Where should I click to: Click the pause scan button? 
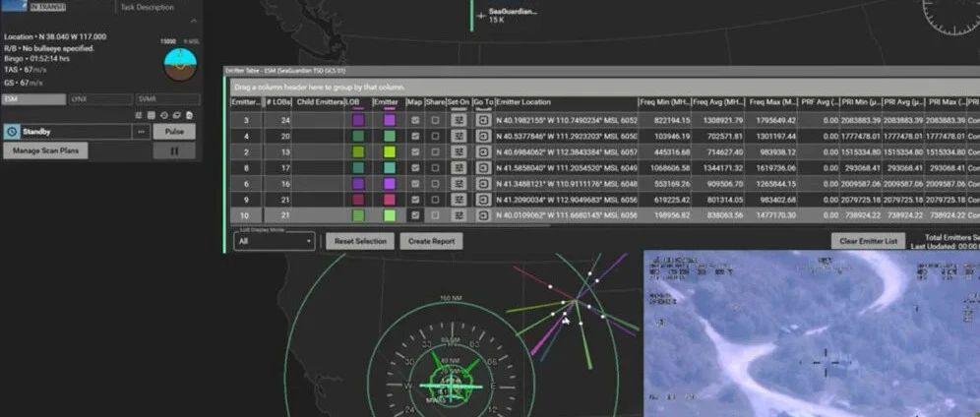click(x=174, y=150)
